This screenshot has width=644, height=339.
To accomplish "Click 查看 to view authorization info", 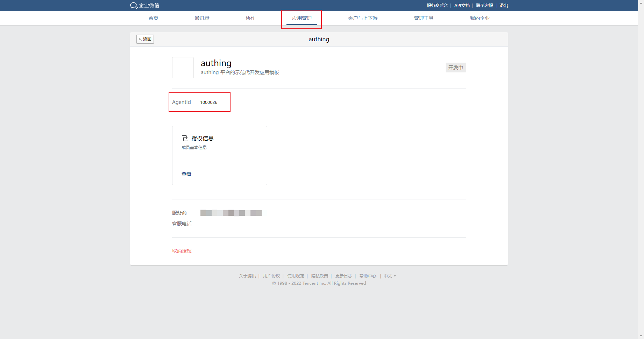I will pos(186,174).
